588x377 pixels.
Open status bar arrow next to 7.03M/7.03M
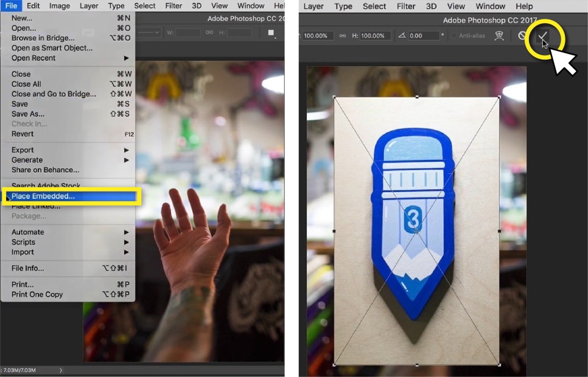tap(61, 370)
